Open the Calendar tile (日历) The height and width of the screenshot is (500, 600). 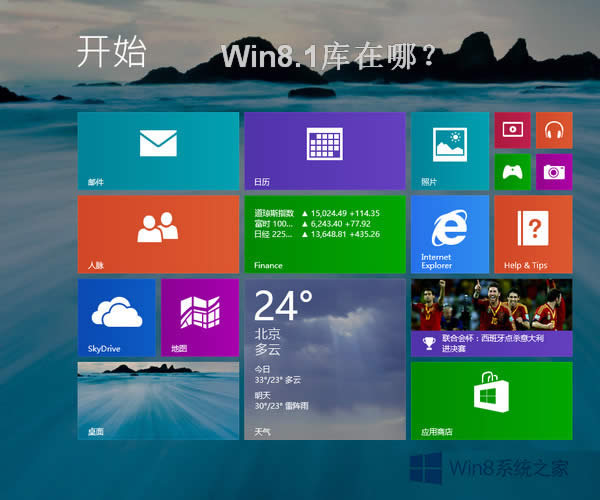pyautogui.click(x=325, y=151)
